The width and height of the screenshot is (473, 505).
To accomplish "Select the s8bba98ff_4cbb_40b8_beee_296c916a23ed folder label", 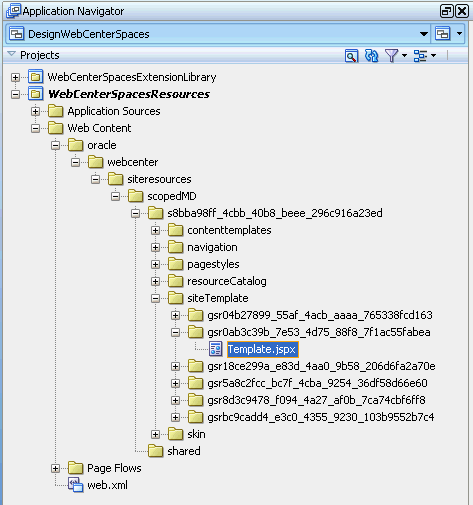I will pyautogui.click(x=275, y=213).
